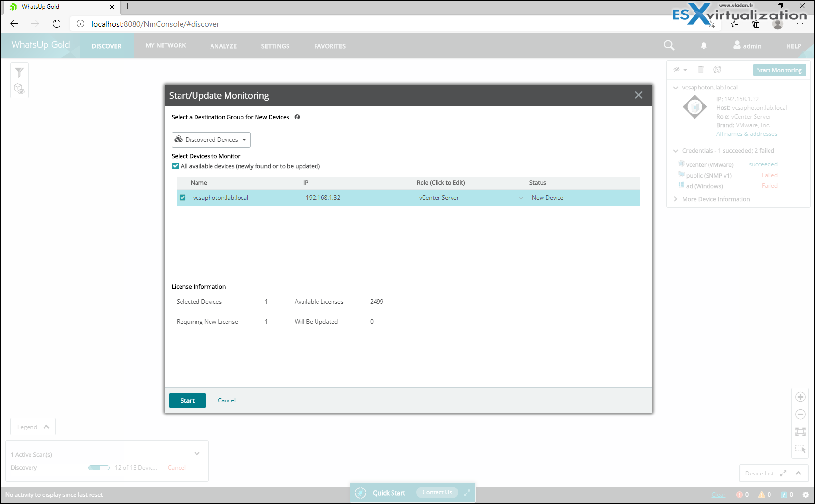Click the yellow warning alerts counter
Image resolution: width=815 pixels, height=504 pixels.
765,495
